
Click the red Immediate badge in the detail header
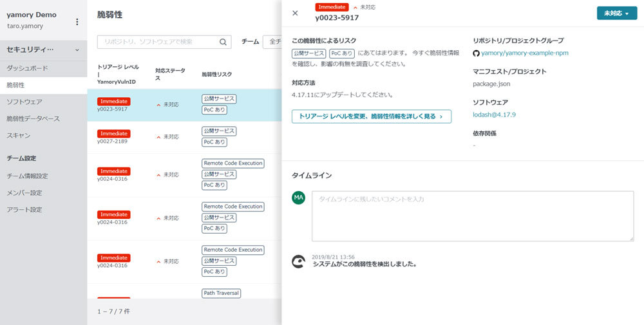[332, 7]
